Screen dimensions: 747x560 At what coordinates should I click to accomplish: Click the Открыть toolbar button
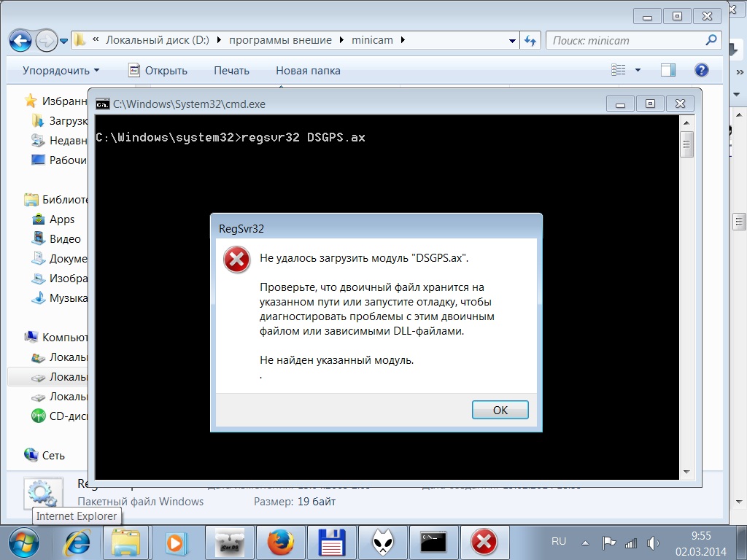point(158,71)
